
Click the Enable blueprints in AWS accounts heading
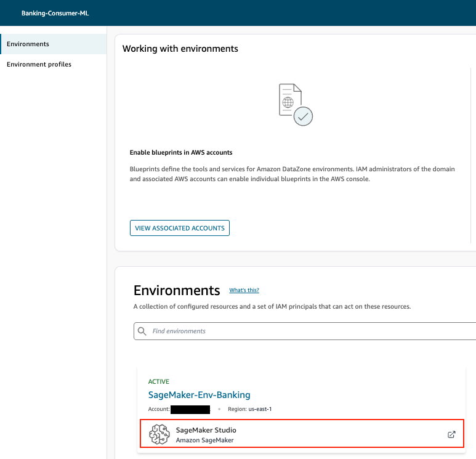tap(181, 153)
